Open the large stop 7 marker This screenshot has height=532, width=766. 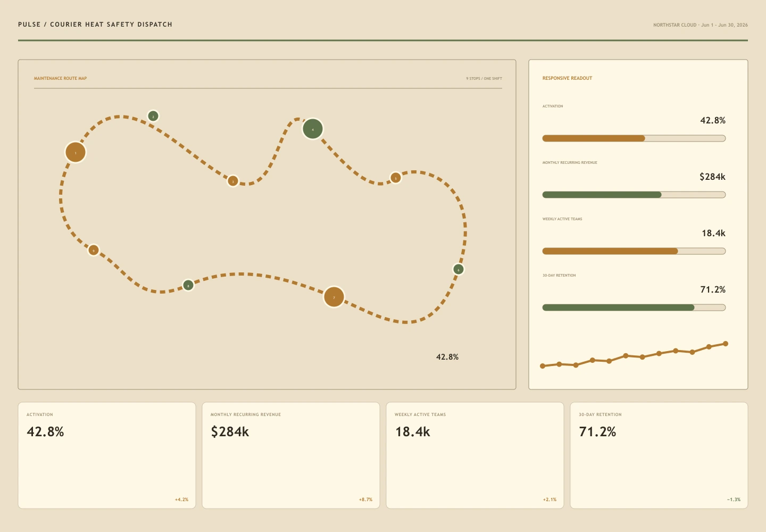334,297
